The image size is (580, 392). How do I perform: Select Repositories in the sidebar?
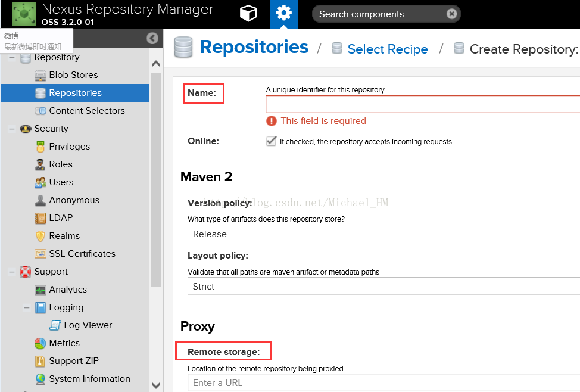pos(76,93)
